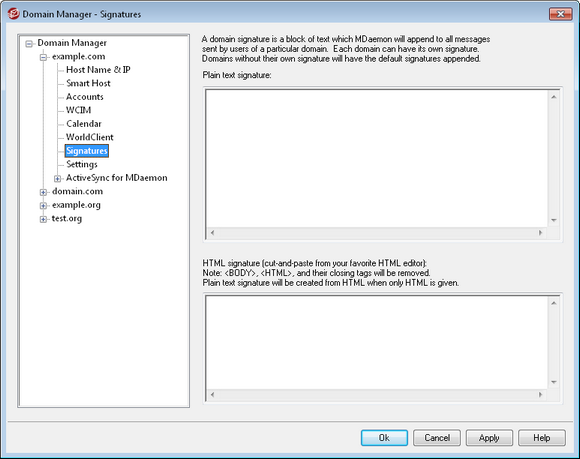Image resolution: width=580 pixels, height=459 pixels.
Task: Click the plain text box scroll-down arrow
Action: click(554, 220)
